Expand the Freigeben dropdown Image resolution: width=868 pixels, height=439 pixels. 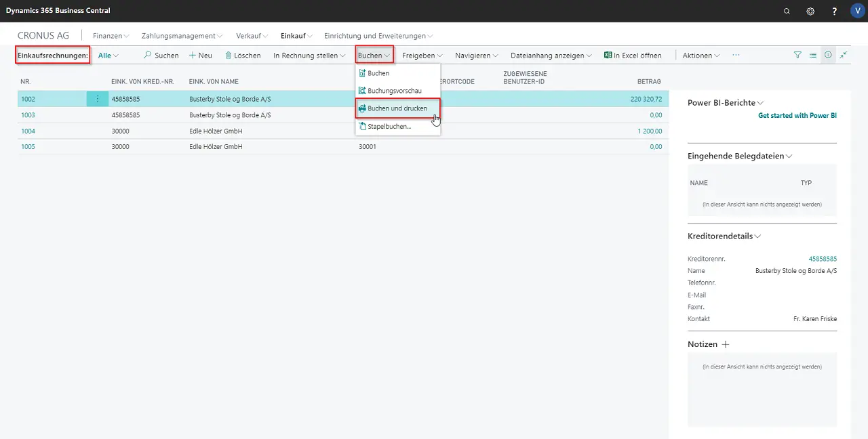pos(422,56)
